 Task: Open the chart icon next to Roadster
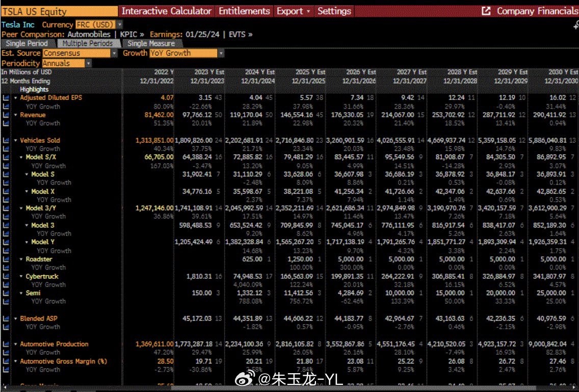click(6, 259)
